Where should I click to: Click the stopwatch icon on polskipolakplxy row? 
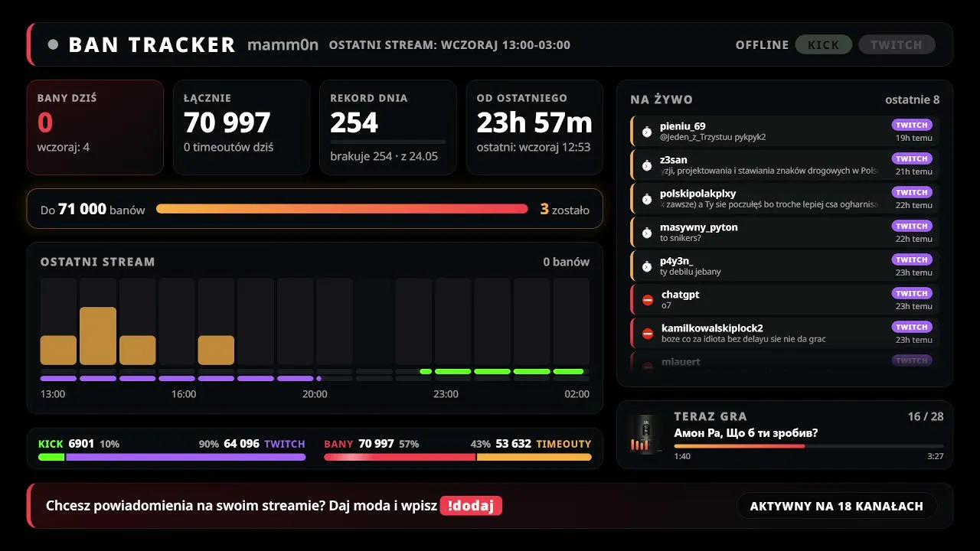(647, 199)
